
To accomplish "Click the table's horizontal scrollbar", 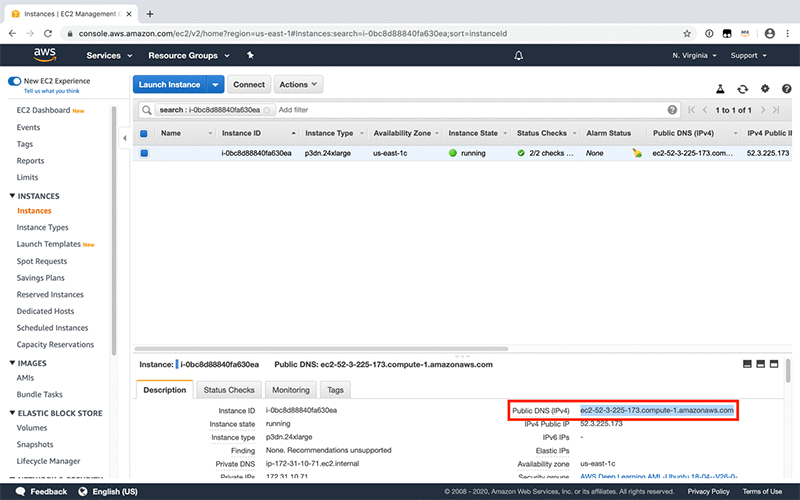I will point(321,349).
